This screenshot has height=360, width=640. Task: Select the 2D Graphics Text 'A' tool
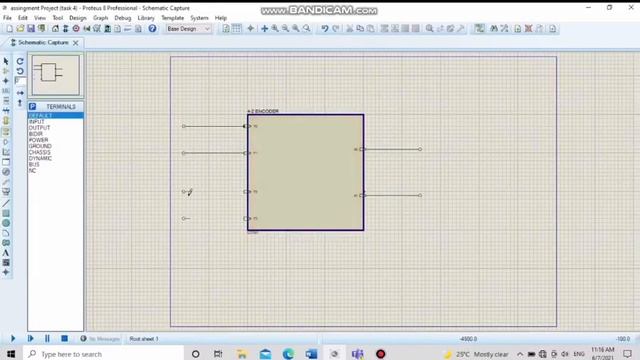pyautogui.click(x=6, y=253)
